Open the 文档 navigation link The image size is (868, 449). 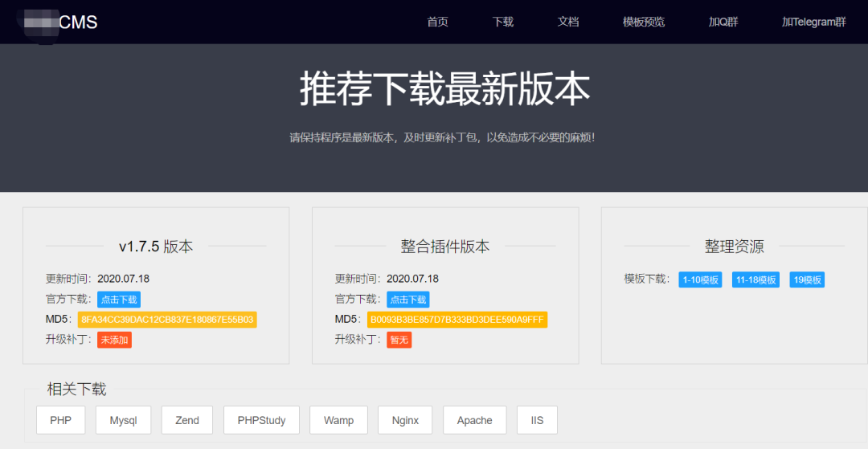coord(568,22)
